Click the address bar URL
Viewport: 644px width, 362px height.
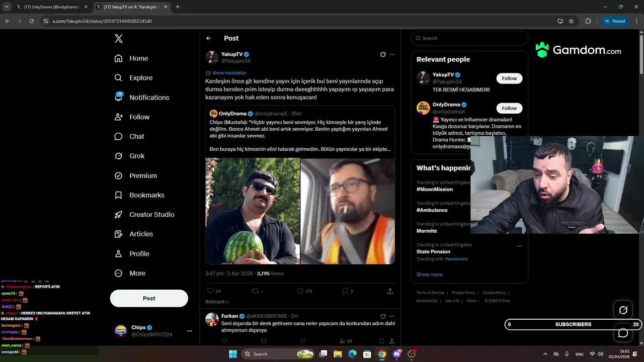tap(102, 21)
